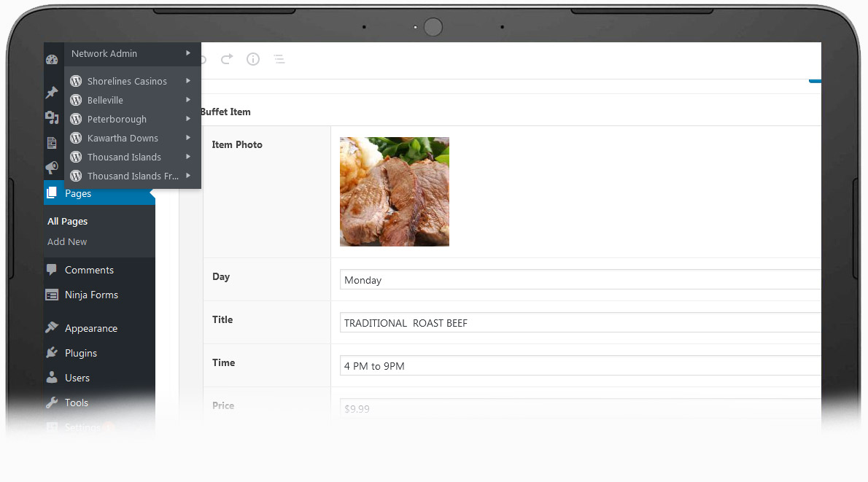Screen dimensions: 868x482
Task: Click WordPress logo beside Belleville
Action: [77, 100]
